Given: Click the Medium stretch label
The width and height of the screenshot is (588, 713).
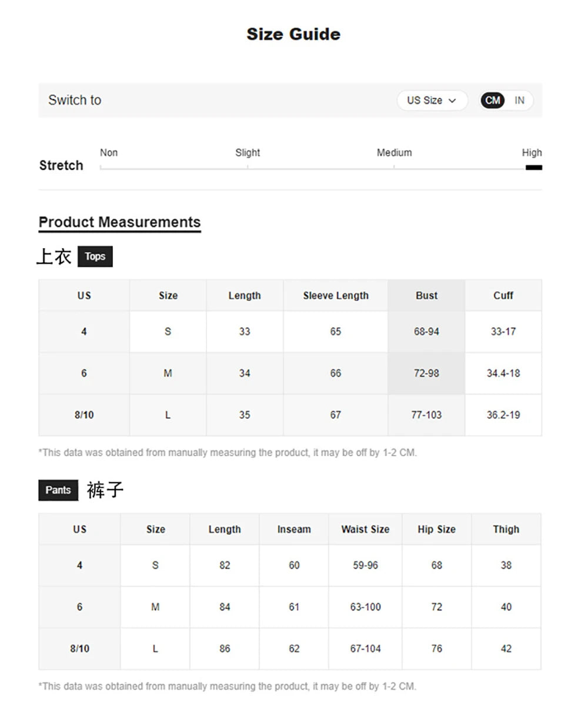Looking at the screenshot, I should pyautogui.click(x=394, y=153).
